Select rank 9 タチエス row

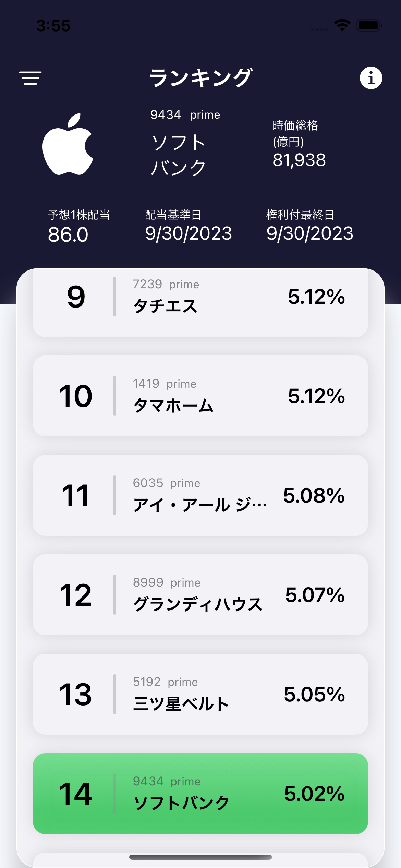(x=200, y=302)
